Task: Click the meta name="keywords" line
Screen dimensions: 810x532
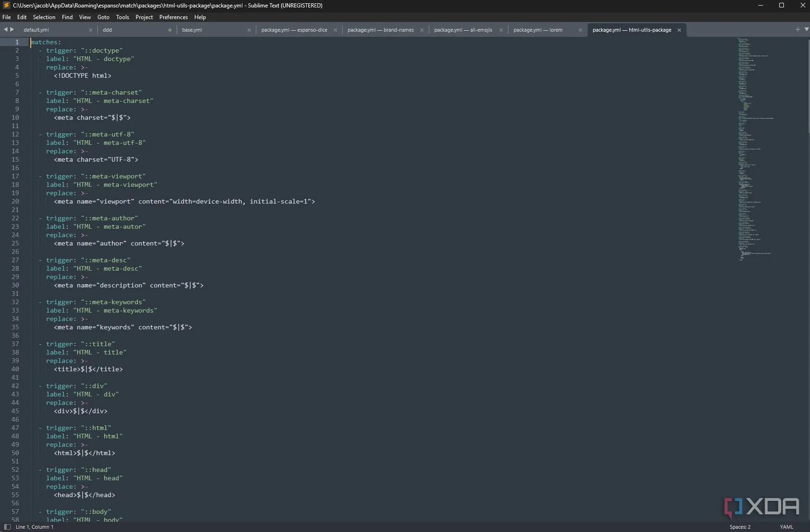Action: [x=123, y=327]
